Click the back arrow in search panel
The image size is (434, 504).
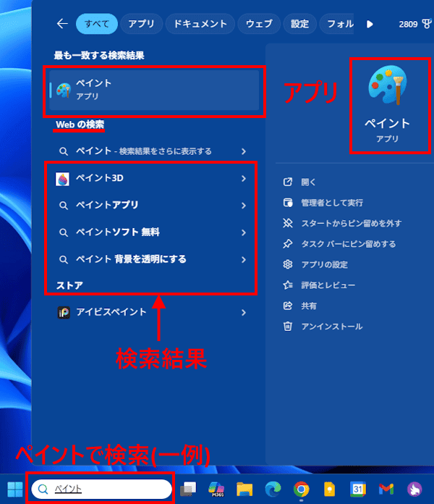click(61, 24)
